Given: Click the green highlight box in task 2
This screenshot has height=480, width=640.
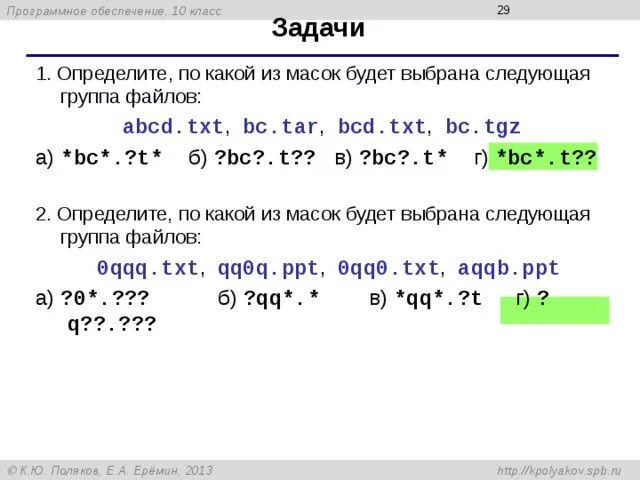Looking at the screenshot, I should click(555, 310).
